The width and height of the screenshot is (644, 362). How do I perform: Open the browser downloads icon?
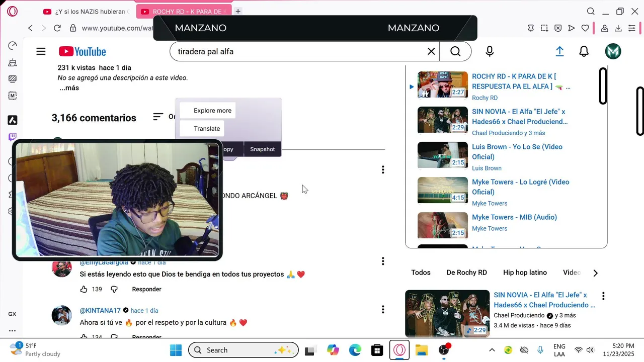point(618,28)
